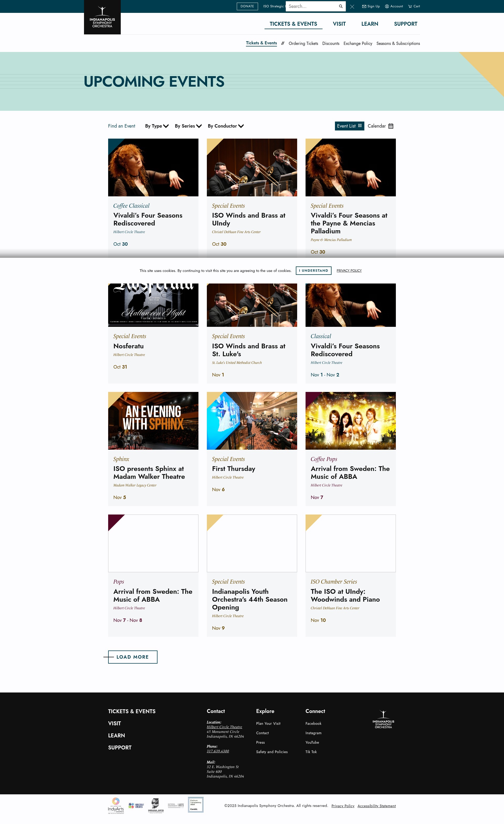Click the Indiana Arts Commission logo
504x824 pixels.
pyautogui.click(x=156, y=805)
